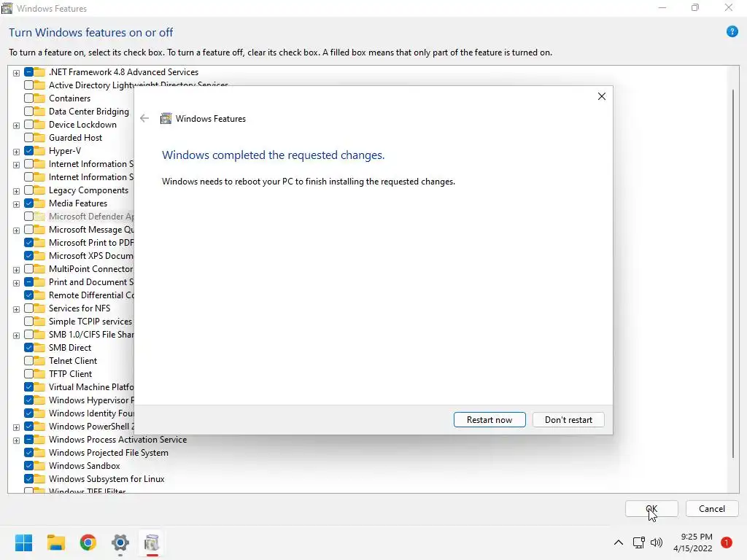Viewport: 747px width, 560px height.
Task: Click the TFTP Client folder icon
Action: coord(39,374)
